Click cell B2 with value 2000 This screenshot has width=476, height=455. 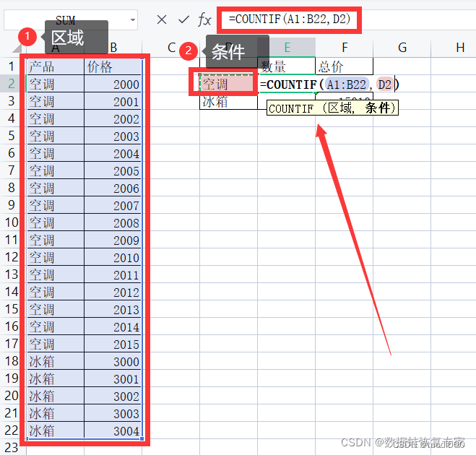(x=113, y=84)
